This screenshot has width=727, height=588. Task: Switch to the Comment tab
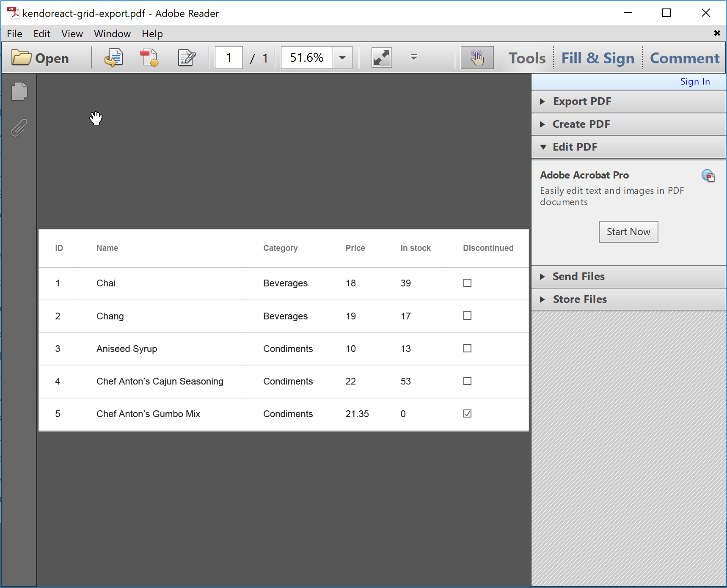pyautogui.click(x=684, y=58)
